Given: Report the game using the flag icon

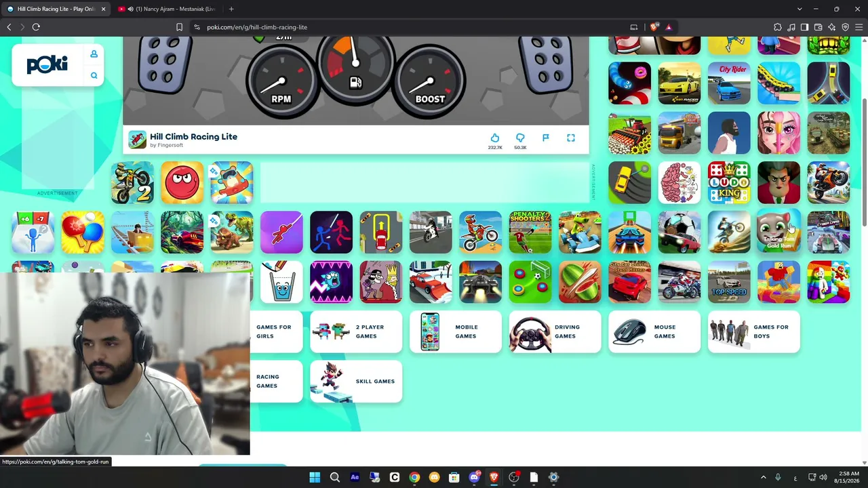Looking at the screenshot, I should coord(546,138).
